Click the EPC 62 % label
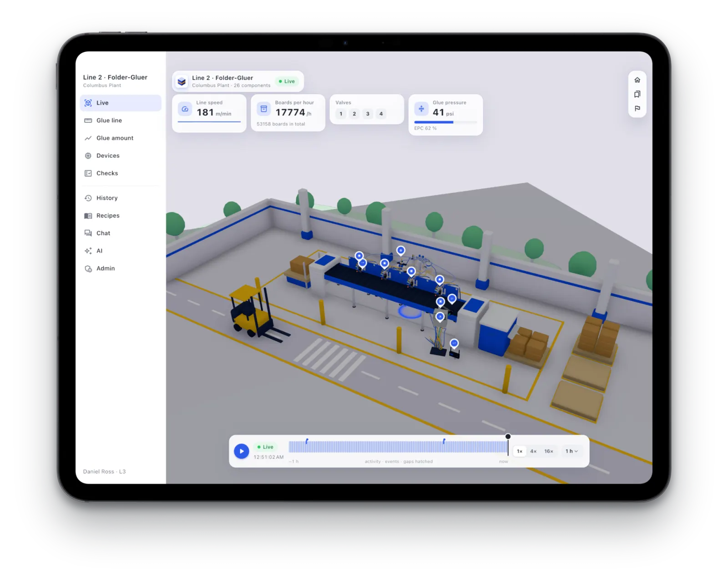 pos(425,128)
